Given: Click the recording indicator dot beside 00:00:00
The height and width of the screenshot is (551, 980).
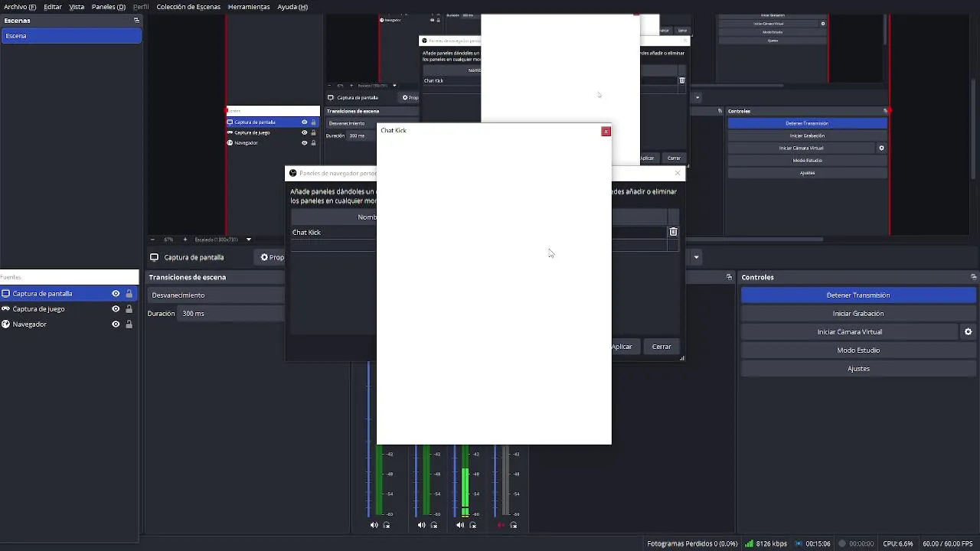Looking at the screenshot, I should point(841,543).
